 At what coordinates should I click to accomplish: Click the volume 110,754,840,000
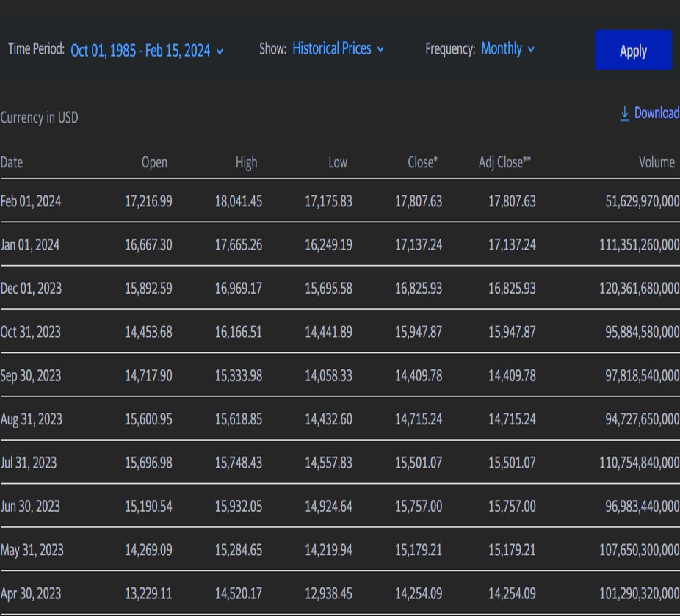click(x=639, y=463)
